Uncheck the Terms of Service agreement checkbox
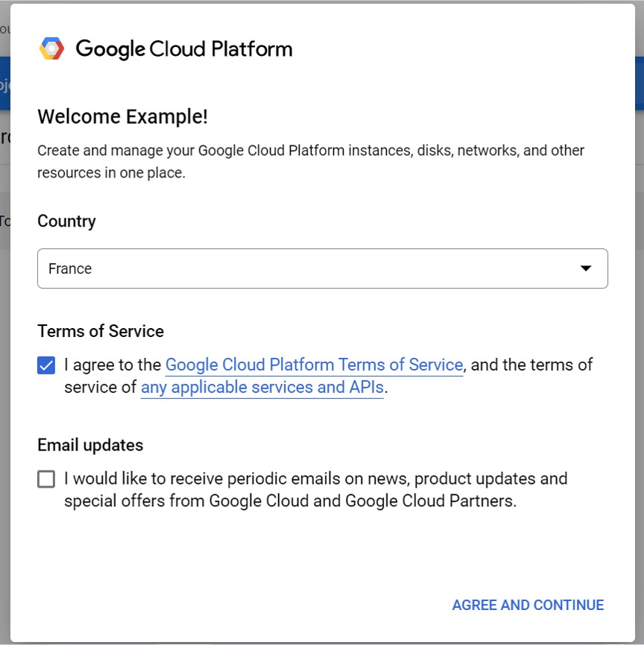Screen dimensions: 644x645 pyautogui.click(x=46, y=365)
